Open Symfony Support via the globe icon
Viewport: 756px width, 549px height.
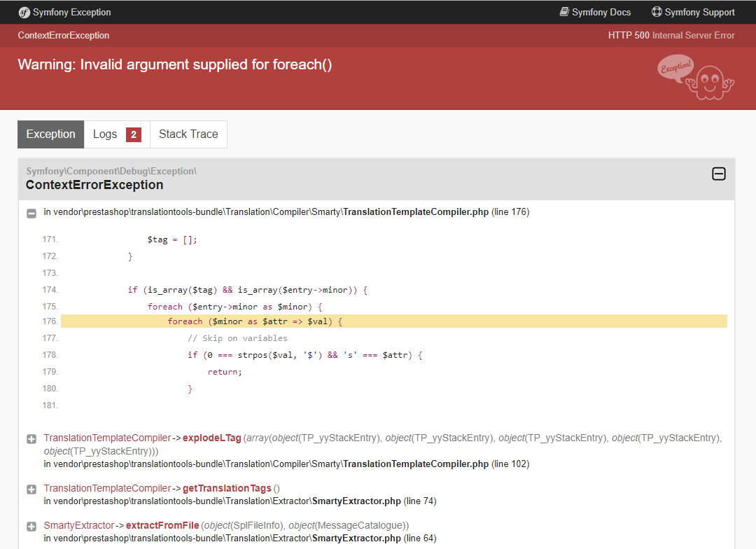[x=657, y=12]
